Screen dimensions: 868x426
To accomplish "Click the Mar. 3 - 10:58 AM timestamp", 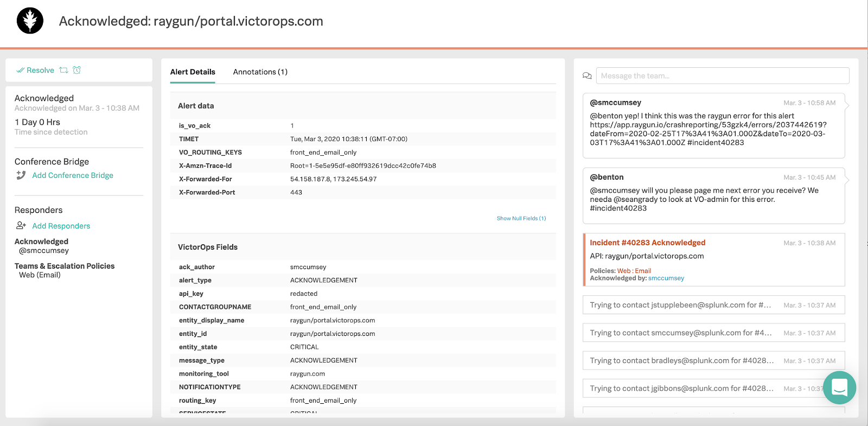I will point(809,103).
